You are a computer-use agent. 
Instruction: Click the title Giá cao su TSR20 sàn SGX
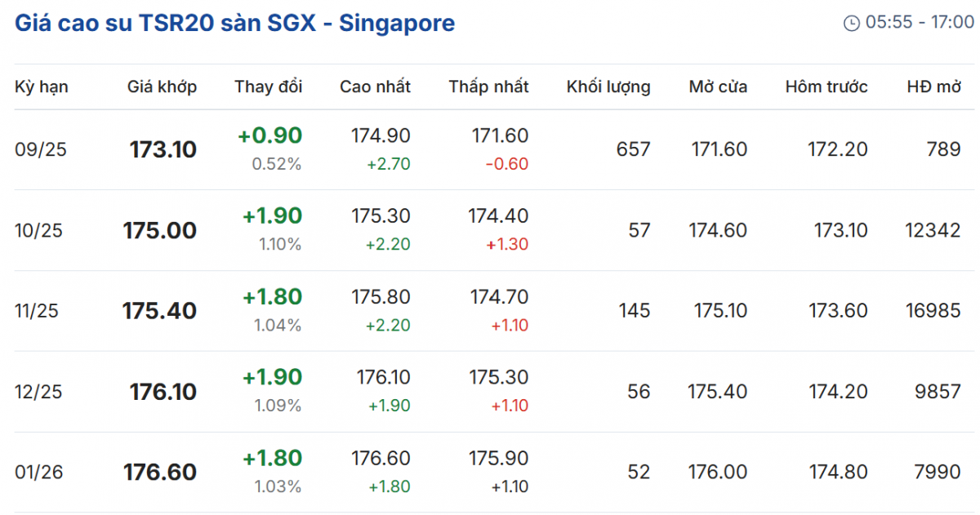coord(234,23)
